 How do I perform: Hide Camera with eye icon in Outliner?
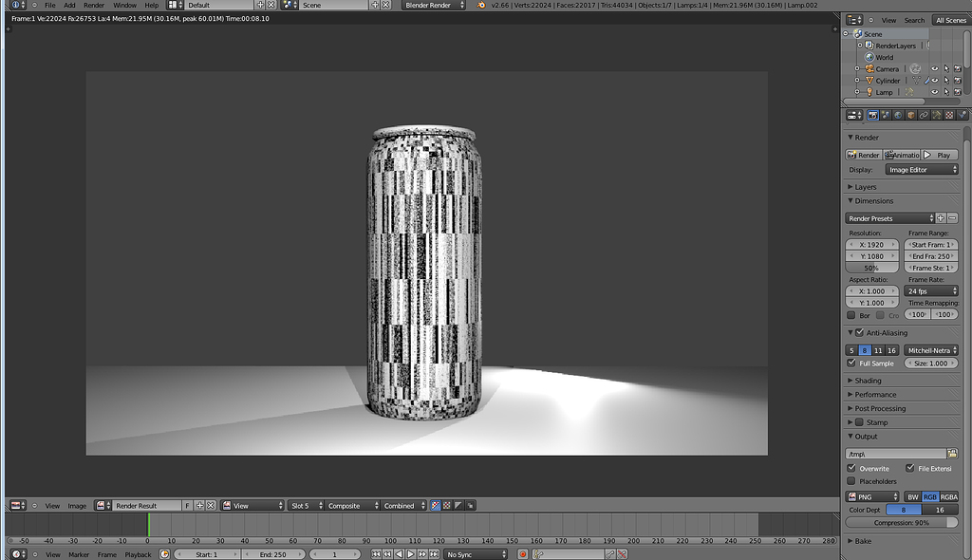click(935, 69)
